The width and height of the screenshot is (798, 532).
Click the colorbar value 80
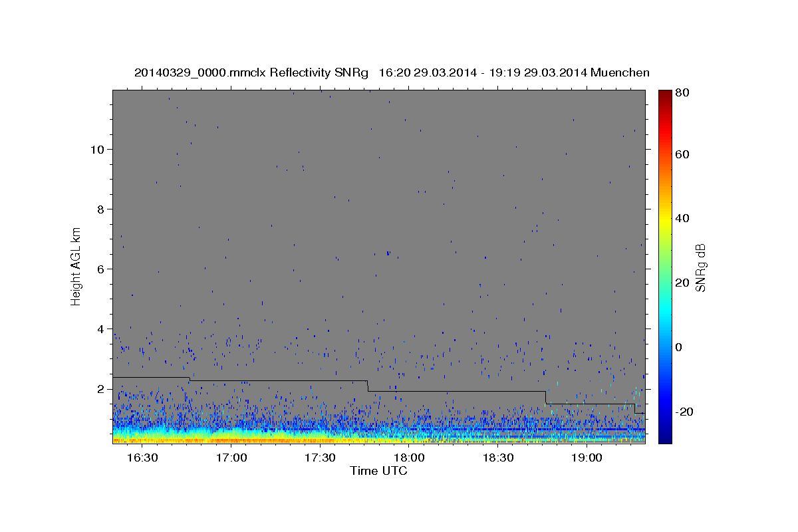pyautogui.click(x=684, y=92)
